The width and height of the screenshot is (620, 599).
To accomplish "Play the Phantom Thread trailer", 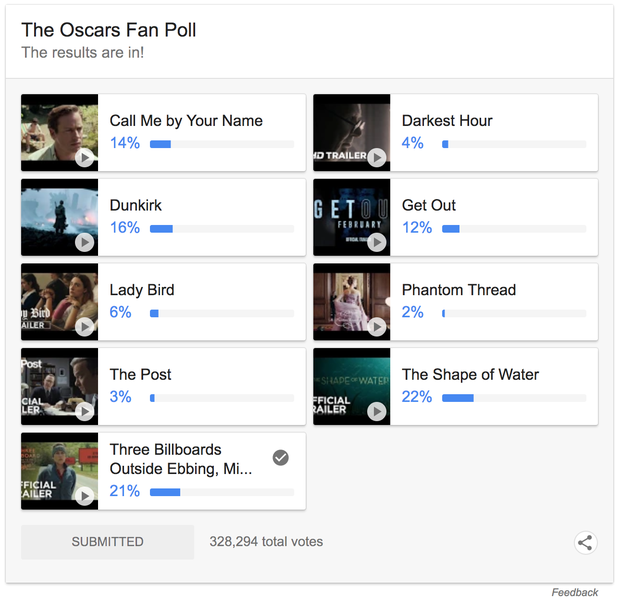I will click(377, 327).
